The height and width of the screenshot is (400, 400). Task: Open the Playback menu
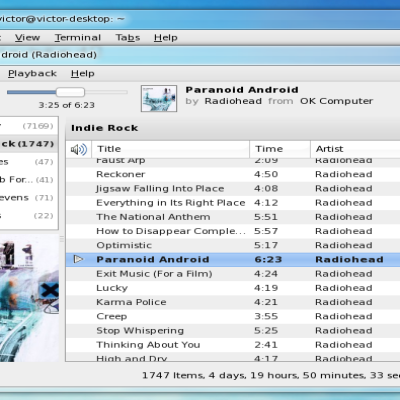coord(32,73)
